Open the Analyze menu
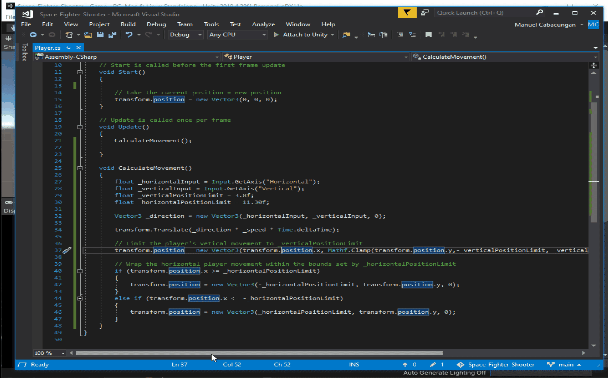This screenshot has width=608, height=378. [263, 24]
